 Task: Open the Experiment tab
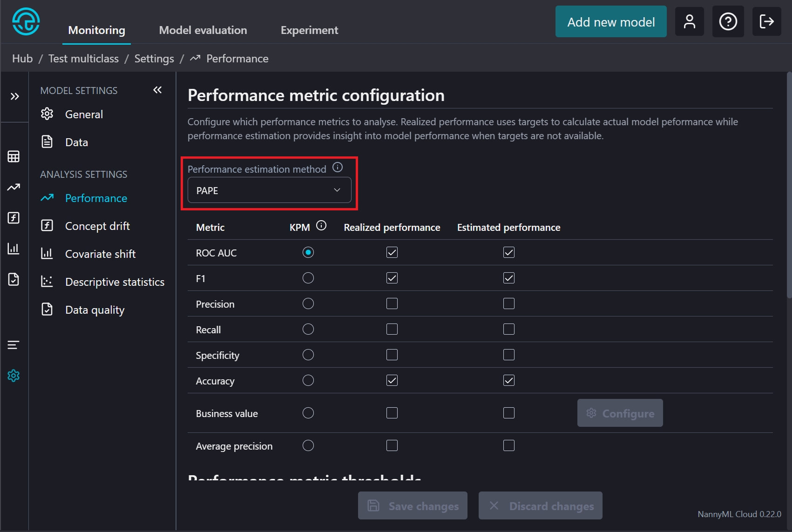tap(309, 30)
